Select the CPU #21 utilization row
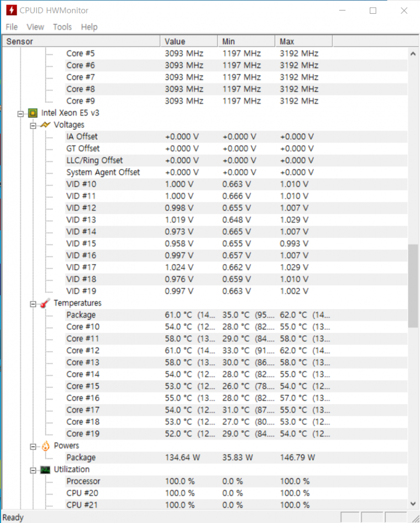Image resolution: width=420 pixels, height=523 pixels. [236, 505]
